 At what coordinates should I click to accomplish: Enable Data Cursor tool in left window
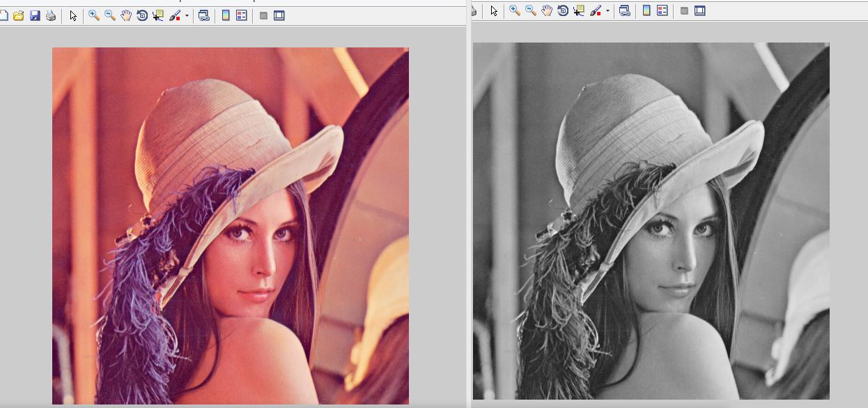click(158, 15)
